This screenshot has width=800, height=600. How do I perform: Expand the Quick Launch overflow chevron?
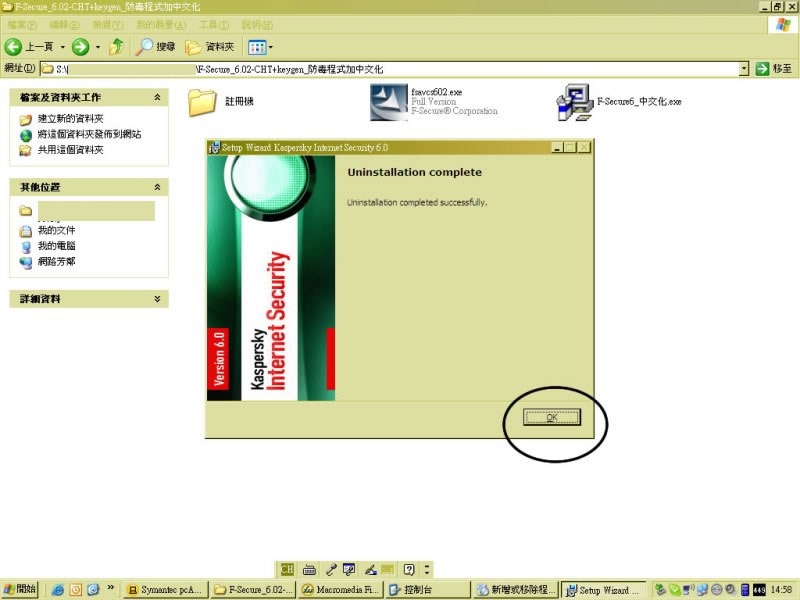click(110, 588)
